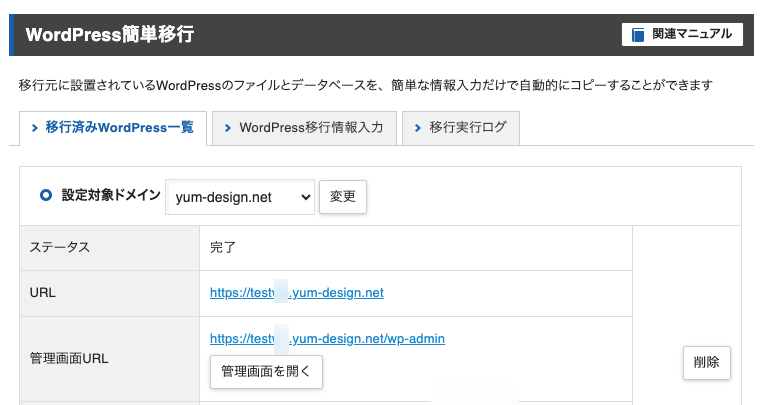The height and width of the screenshot is (405, 763).
Task: Select the 完了 status text
Action: point(223,247)
